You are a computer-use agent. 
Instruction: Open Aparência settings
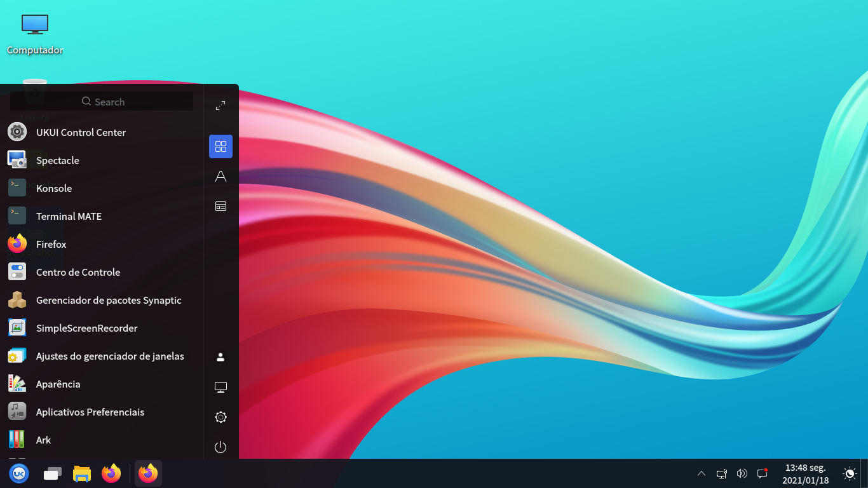59,384
